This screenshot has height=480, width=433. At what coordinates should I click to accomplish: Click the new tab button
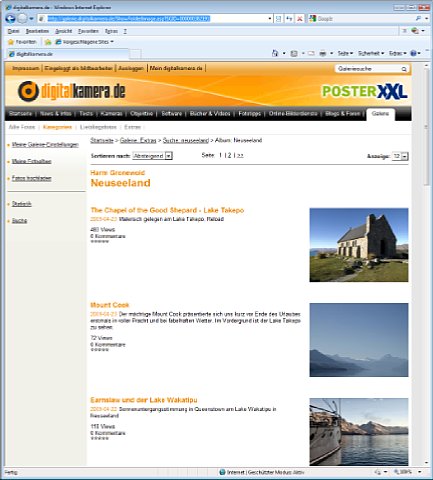[x=135, y=54]
